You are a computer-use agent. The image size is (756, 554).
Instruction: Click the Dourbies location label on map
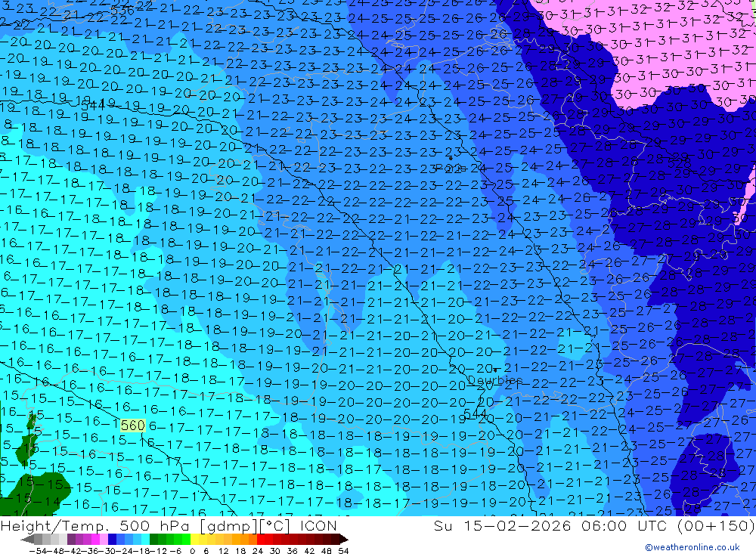point(495,380)
